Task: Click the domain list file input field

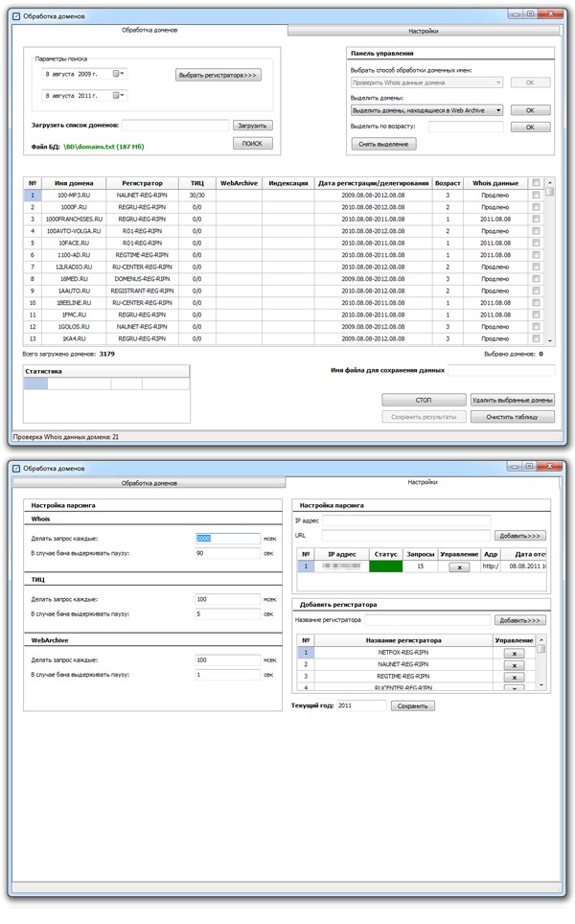Action: 175,125
